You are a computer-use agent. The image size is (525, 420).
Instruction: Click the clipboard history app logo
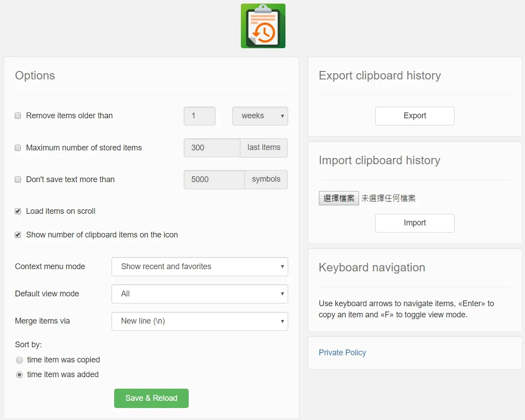(263, 26)
